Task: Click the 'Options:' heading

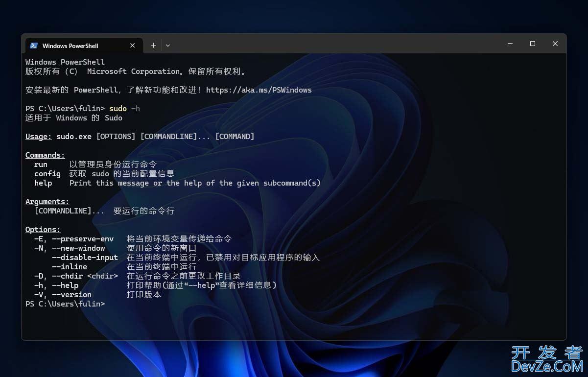Action: tap(43, 230)
